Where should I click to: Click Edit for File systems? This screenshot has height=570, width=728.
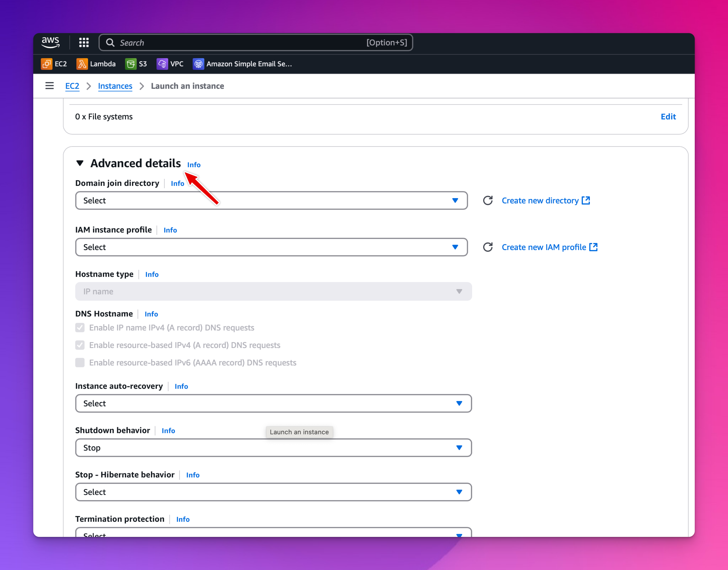tap(668, 117)
